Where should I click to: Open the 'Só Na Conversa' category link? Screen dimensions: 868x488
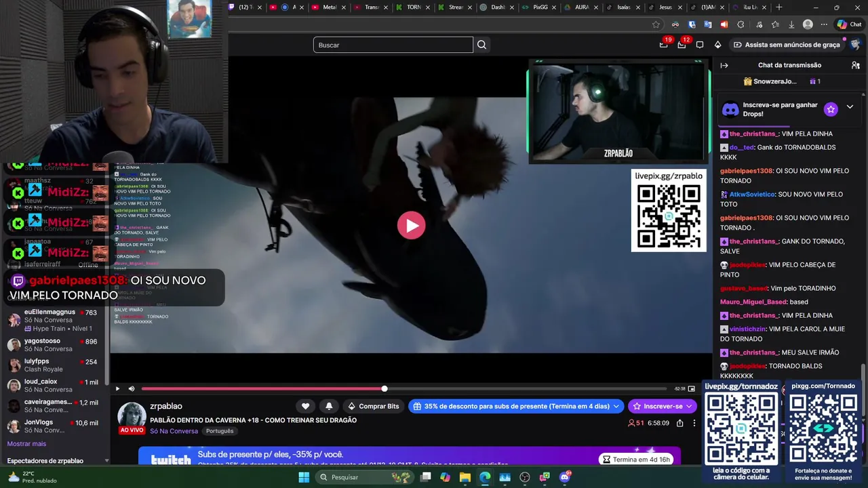pos(174,431)
